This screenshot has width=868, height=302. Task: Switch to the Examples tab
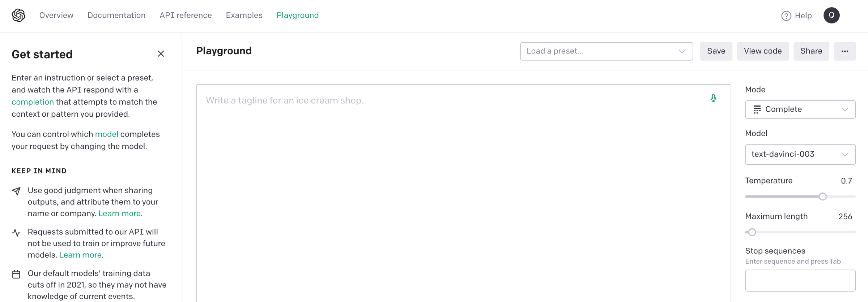(244, 15)
